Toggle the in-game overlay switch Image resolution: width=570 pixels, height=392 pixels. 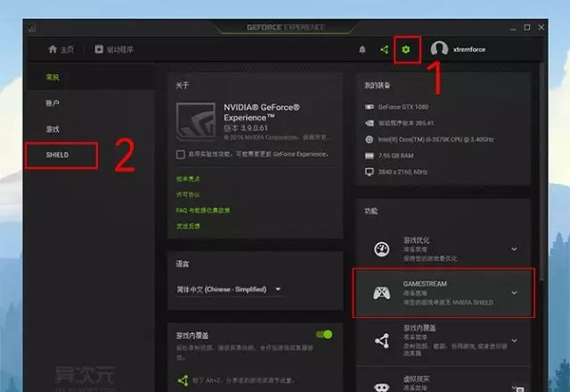[x=324, y=334]
